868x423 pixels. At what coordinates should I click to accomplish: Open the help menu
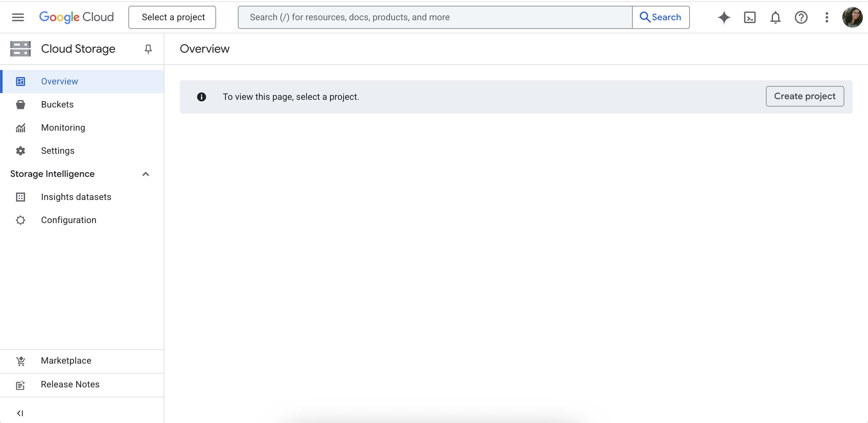(x=801, y=17)
